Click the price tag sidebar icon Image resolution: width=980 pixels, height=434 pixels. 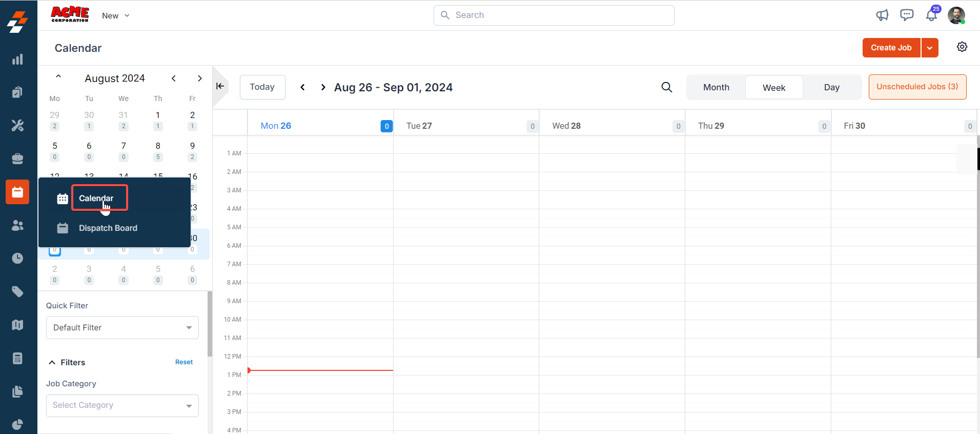pyautogui.click(x=17, y=292)
